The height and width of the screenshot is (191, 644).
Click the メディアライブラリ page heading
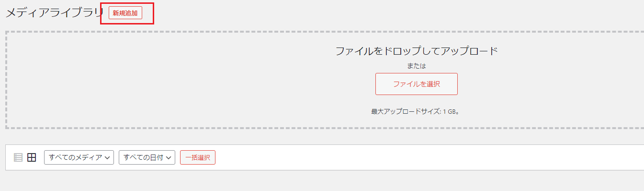[x=55, y=13]
